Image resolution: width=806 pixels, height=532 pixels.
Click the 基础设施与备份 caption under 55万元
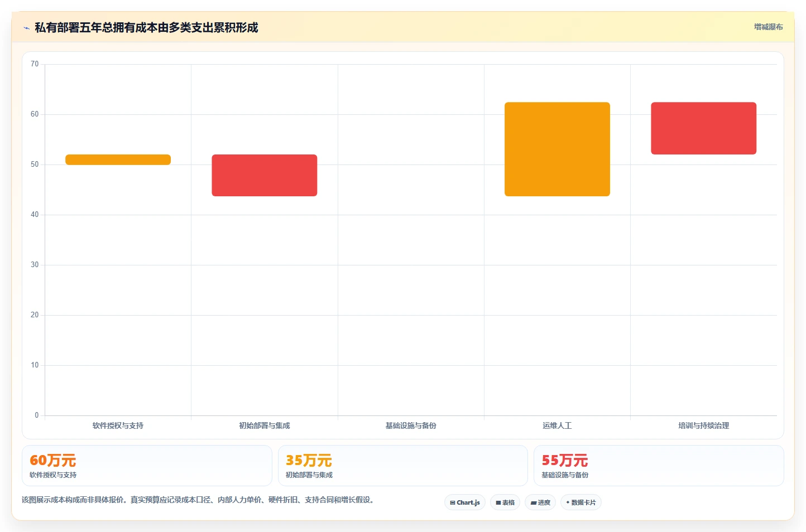click(x=565, y=475)
